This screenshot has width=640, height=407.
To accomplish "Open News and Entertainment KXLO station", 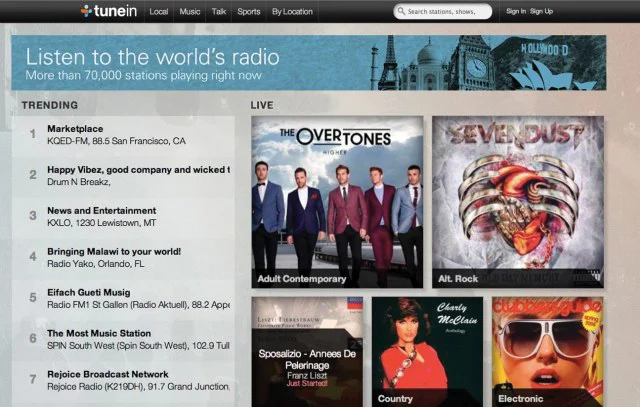I will point(101,211).
